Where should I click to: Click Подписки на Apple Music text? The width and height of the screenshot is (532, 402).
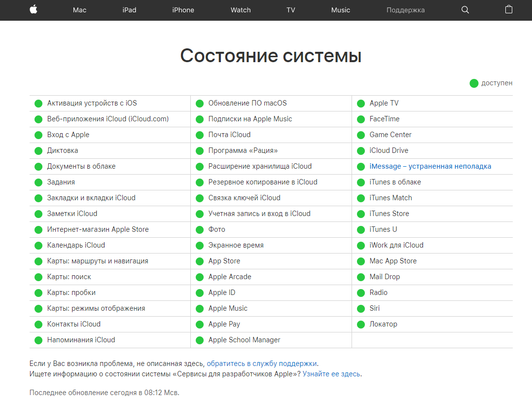(250, 119)
